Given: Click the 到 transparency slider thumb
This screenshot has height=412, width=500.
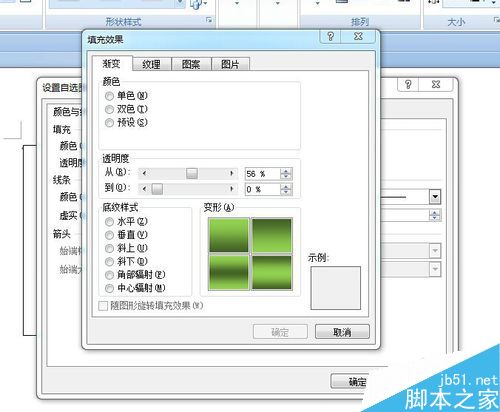Looking at the screenshot, I should pos(157,189).
